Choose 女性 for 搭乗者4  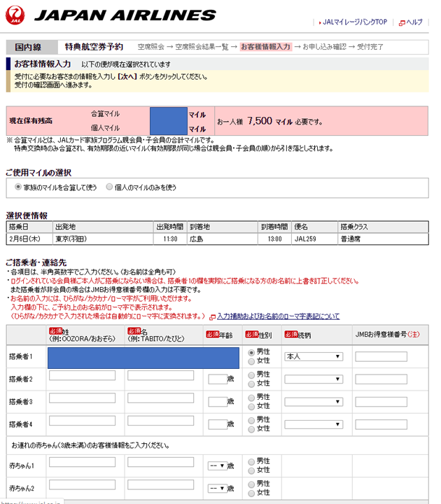point(251,429)
